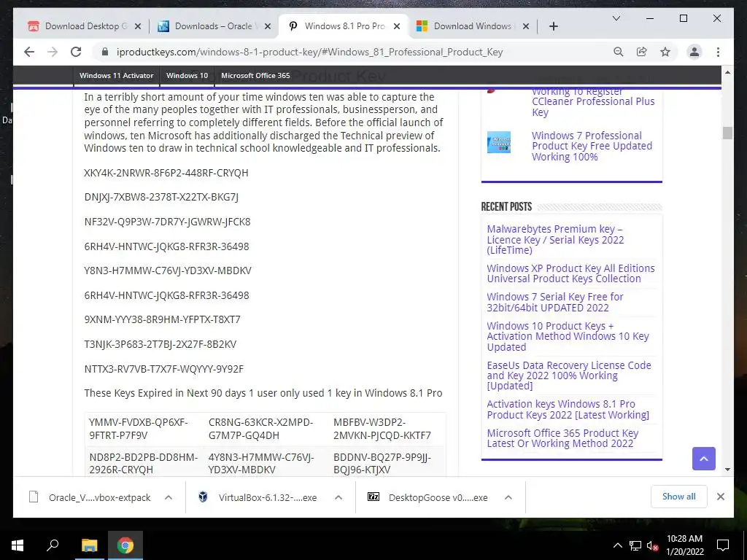Open Windows 10 Product Keys post
The image size is (747, 560).
568,336
